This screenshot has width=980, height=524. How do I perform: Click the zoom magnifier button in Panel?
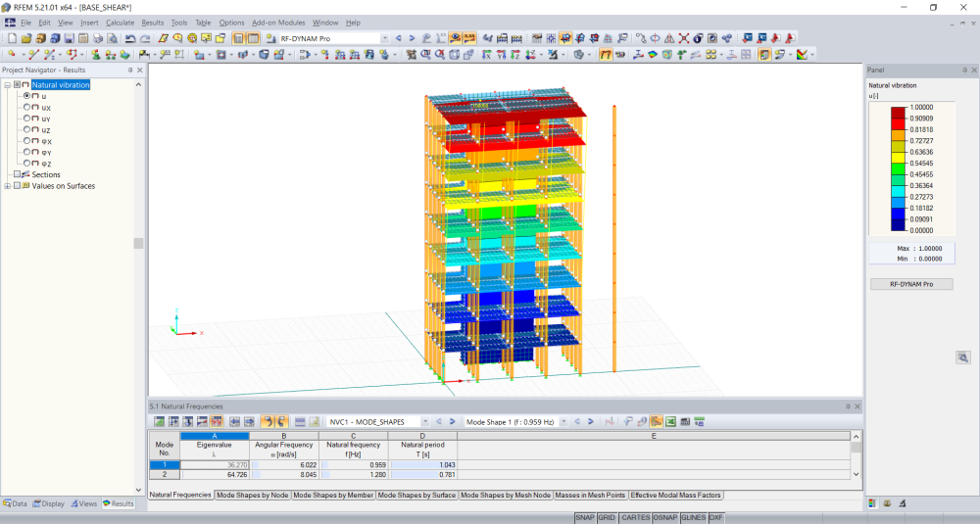tap(963, 357)
